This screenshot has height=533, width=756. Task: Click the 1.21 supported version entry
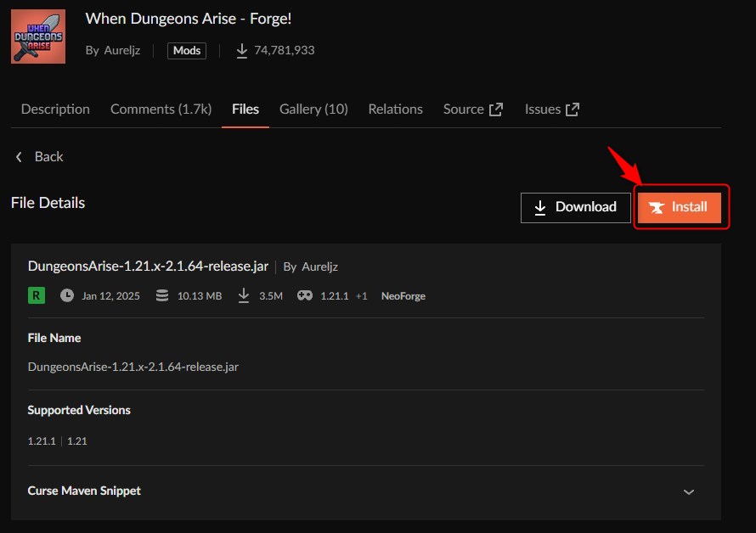(77, 441)
